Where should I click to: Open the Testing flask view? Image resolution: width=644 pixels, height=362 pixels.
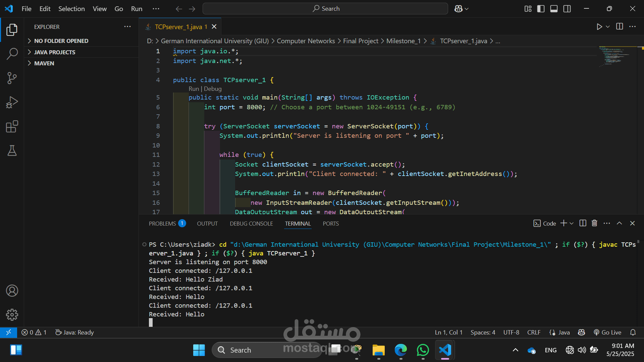point(12,151)
